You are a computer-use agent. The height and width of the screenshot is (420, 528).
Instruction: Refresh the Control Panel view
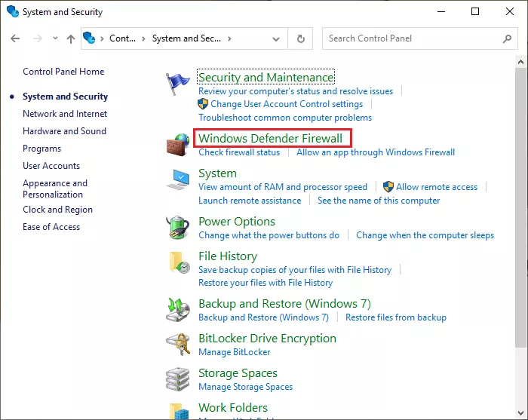[301, 38]
